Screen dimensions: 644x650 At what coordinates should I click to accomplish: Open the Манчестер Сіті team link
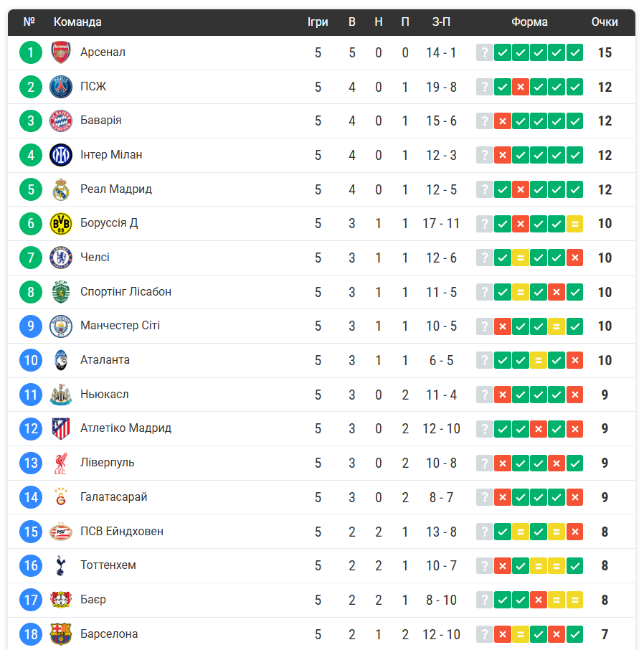click(120, 326)
